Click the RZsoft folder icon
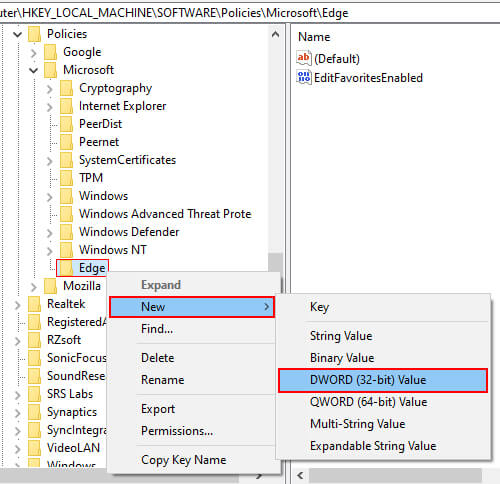Screen dimensions: 500x484 pyautogui.click(x=35, y=340)
